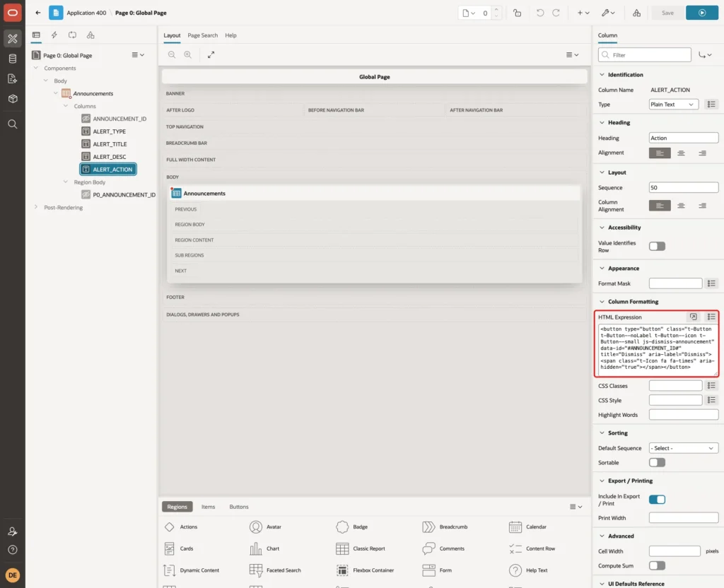Zoom out the layout view
724x588 pixels.
[x=172, y=55]
